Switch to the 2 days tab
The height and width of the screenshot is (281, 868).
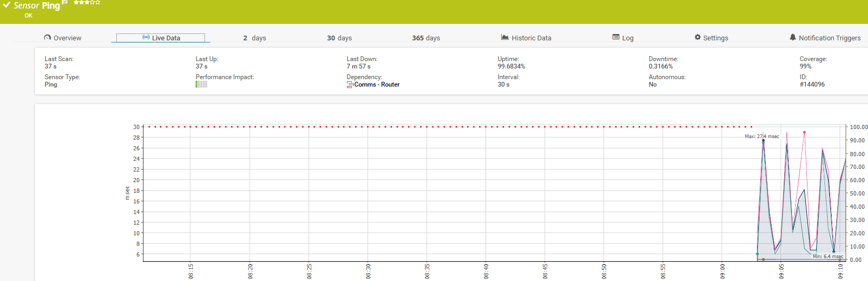[x=254, y=38]
